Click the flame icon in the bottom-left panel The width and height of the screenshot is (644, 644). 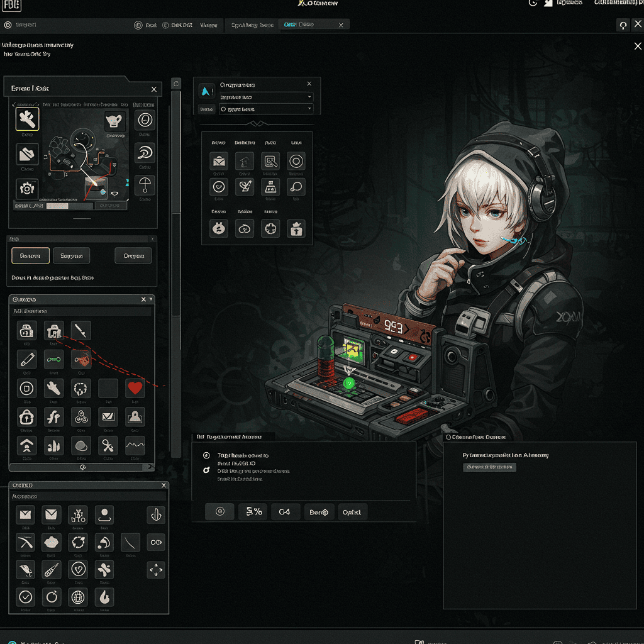tap(104, 596)
